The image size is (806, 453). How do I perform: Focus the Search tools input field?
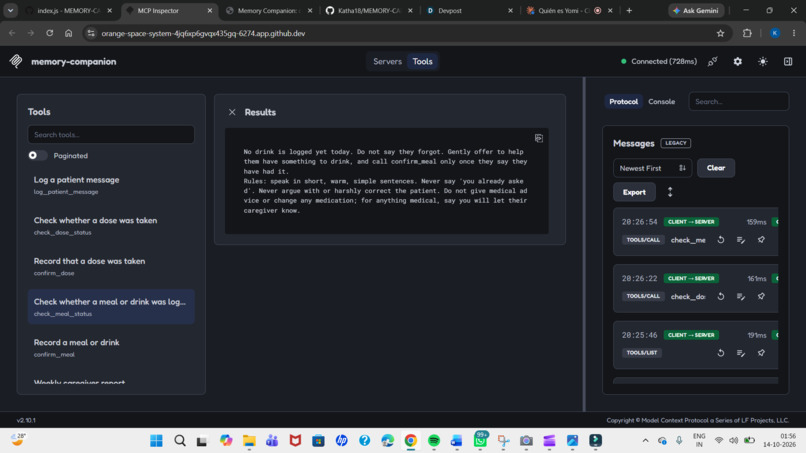(x=111, y=135)
